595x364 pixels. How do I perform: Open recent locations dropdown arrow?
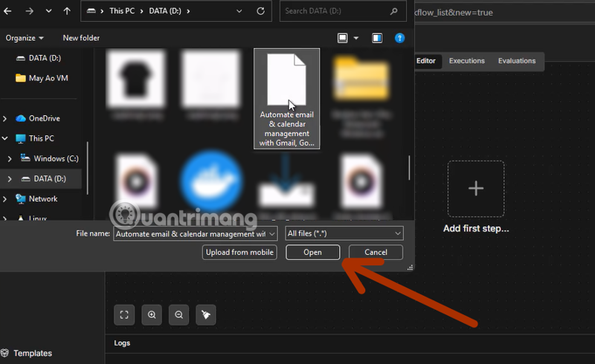(x=48, y=11)
